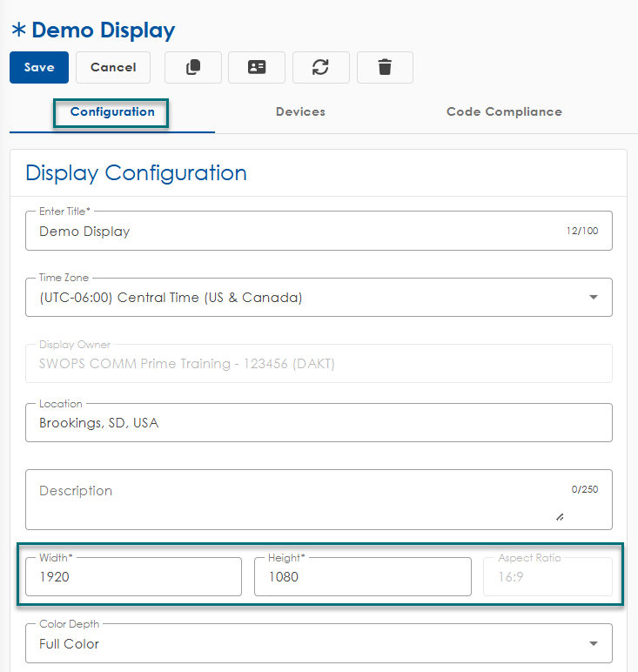Click the disabled Aspect Ratio field
The image size is (638, 672).
547,577
